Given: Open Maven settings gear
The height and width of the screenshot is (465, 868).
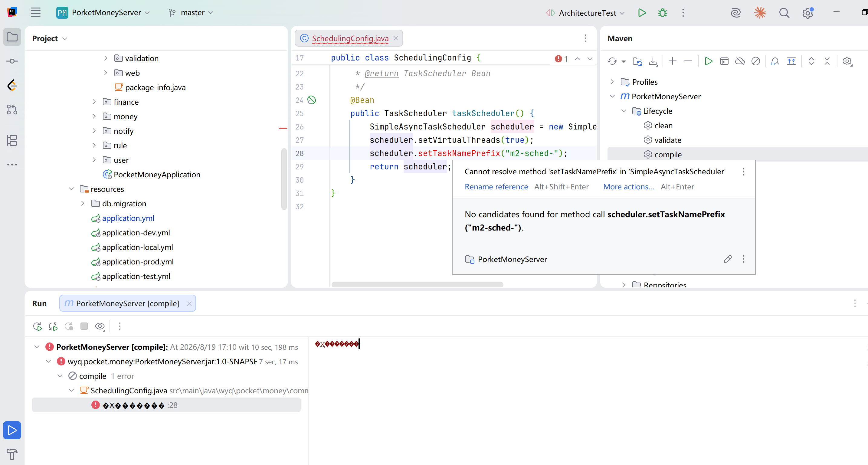Looking at the screenshot, I should (x=847, y=61).
